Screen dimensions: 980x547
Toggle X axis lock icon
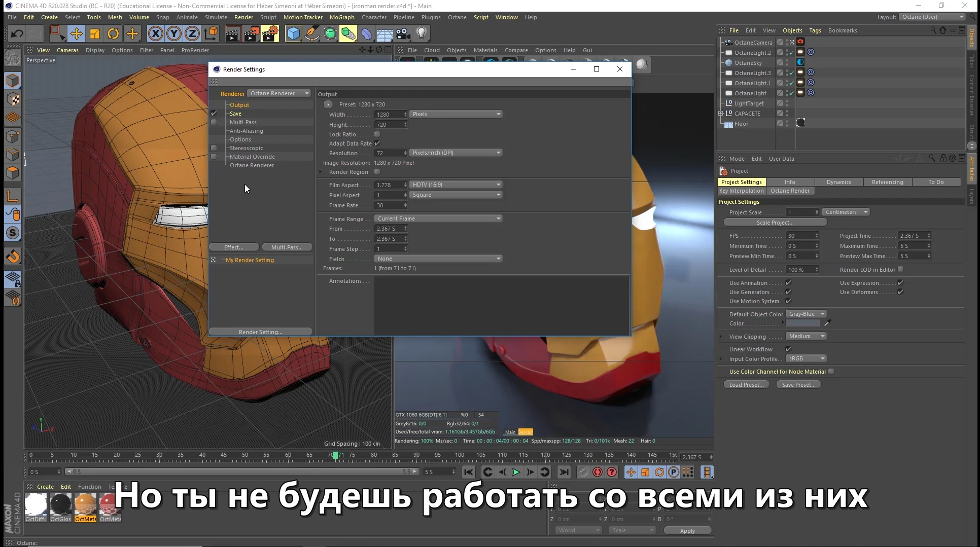[156, 34]
